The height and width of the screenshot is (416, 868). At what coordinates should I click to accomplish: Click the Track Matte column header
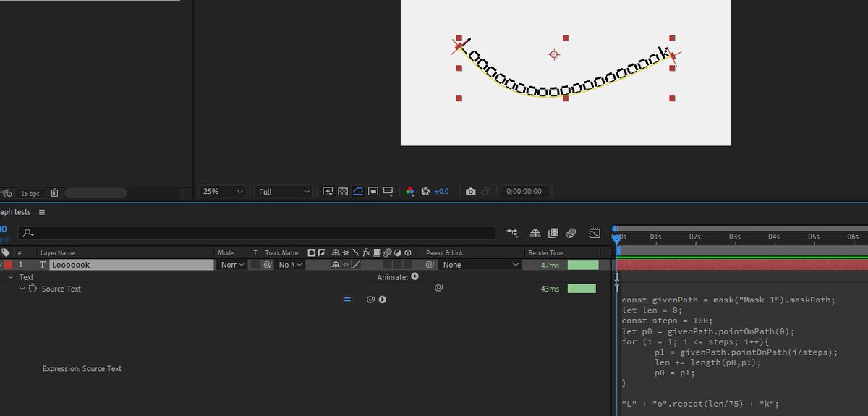pyautogui.click(x=281, y=253)
